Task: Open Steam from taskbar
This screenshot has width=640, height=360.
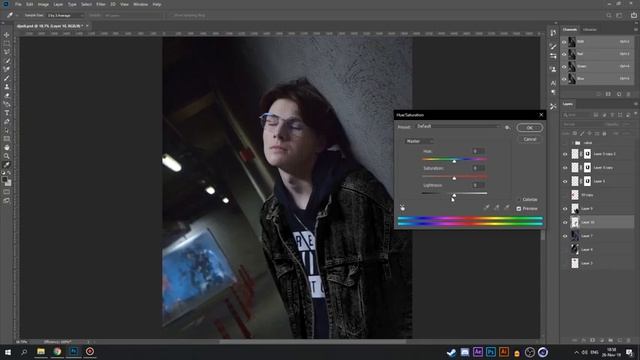Action: (451, 352)
